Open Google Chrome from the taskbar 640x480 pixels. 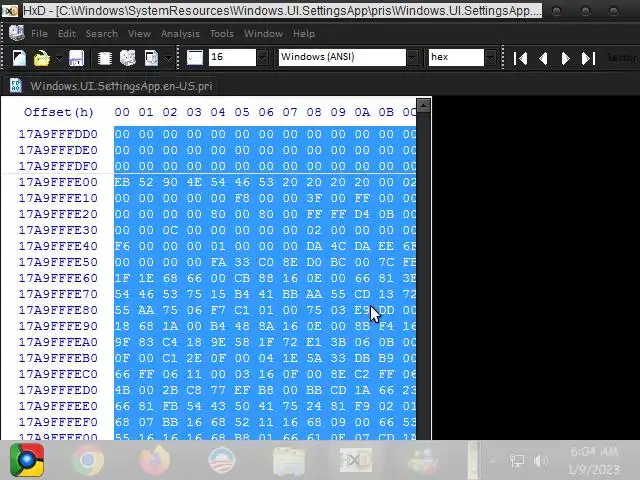(x=88, y=460)
